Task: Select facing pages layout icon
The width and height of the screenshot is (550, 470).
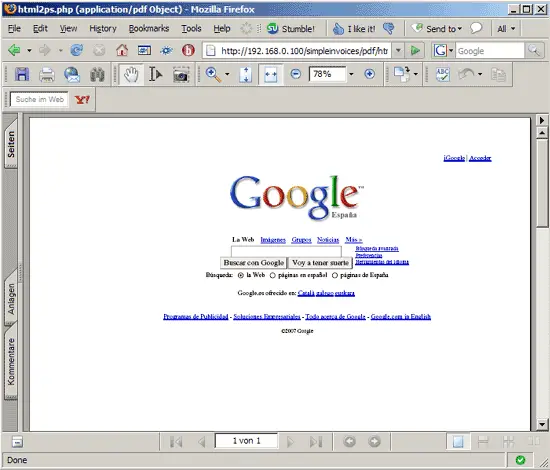Action: 533,441
